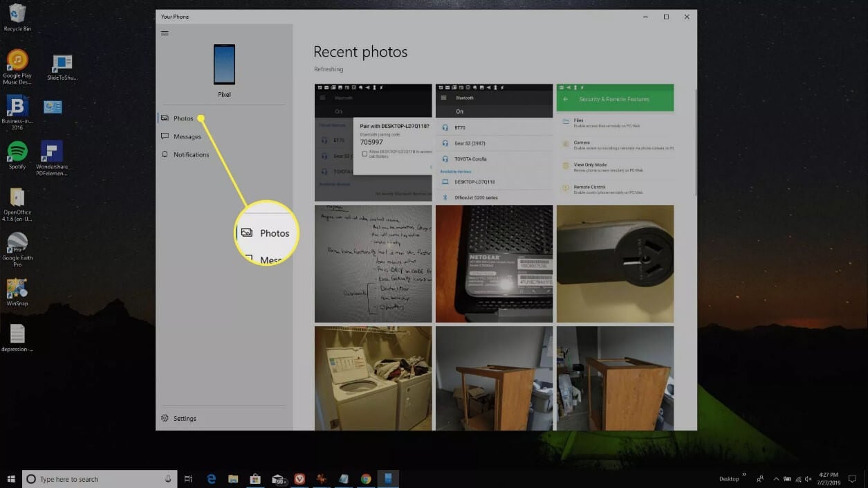Click the 'Refreshing' status text

click(x=329, y=69)
